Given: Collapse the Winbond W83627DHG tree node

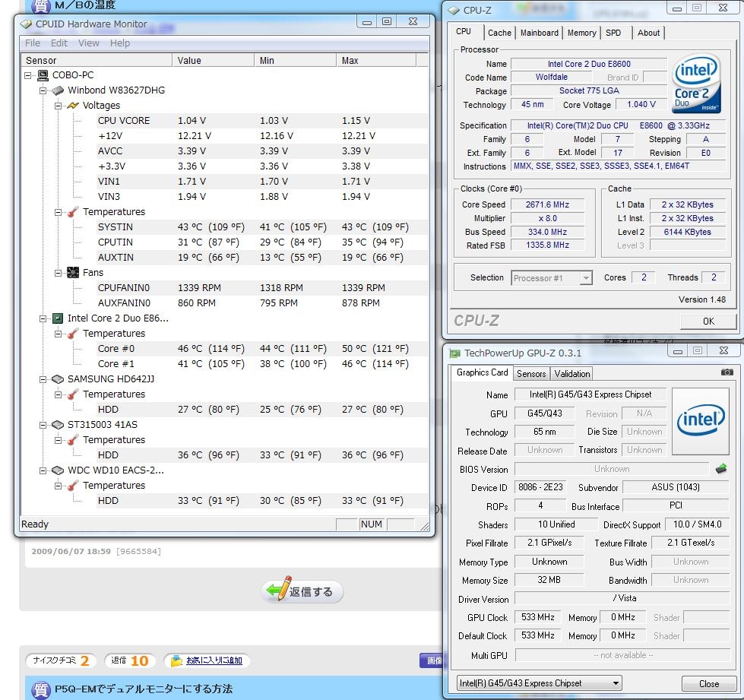Looking at the screenshot, I should coord(43,90).
